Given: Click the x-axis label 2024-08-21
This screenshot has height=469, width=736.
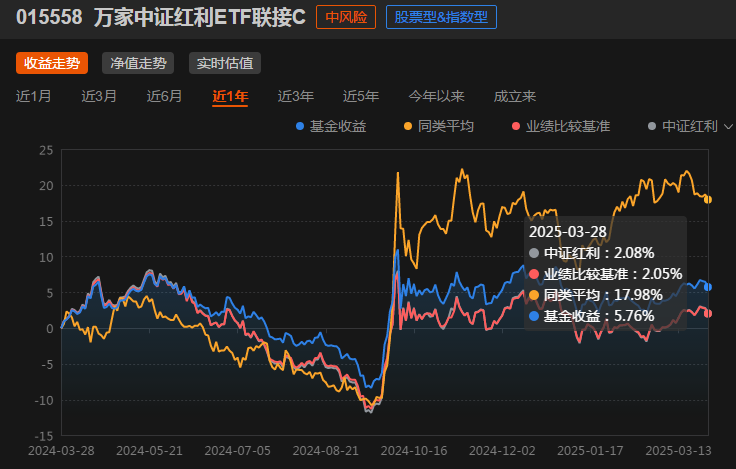Looking at the screenshot, I should tap(326, 451).
